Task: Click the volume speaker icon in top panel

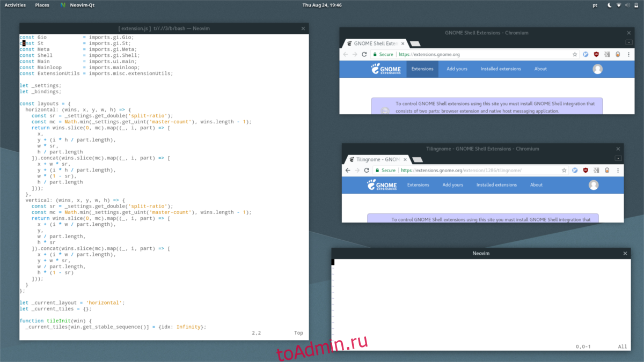Action: pyautogui.click(x=627, y=5)
